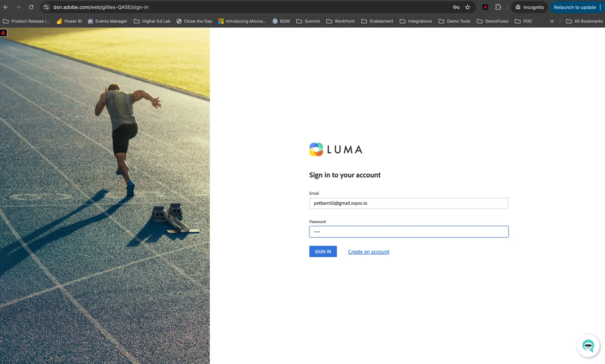Image resolution: width=605 pixels, height=364 pixels.
Task: Expand the POC bookmark folder
Action: (524, 21)
